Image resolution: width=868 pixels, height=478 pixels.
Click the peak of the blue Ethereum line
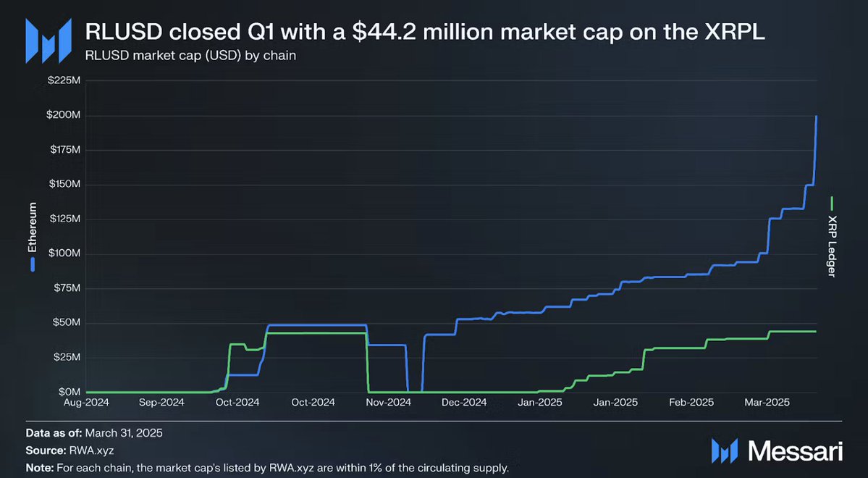tap(817, 117)
